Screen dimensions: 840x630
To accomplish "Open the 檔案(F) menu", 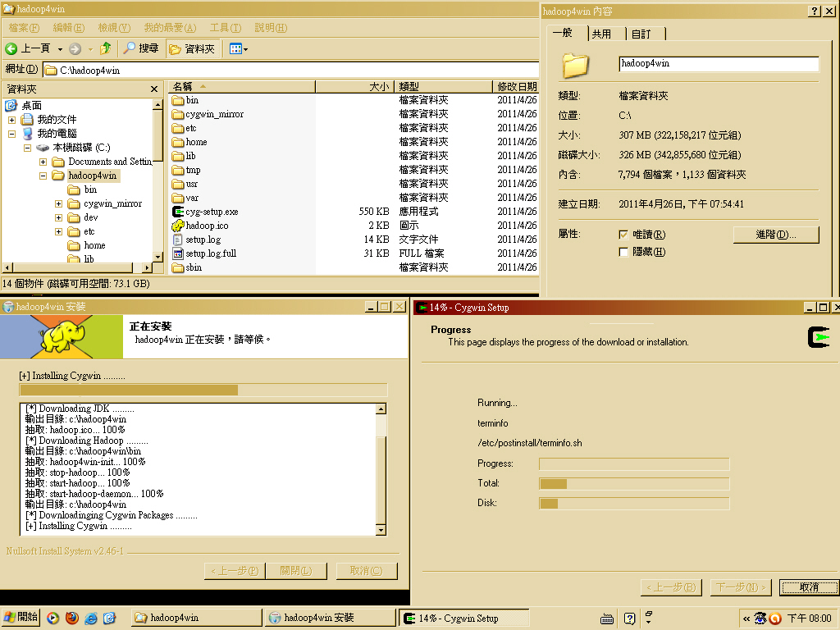I will point(24,27).
